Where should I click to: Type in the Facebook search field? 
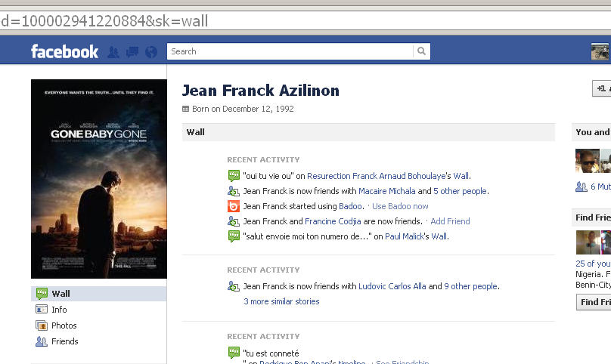pos(290,51)
